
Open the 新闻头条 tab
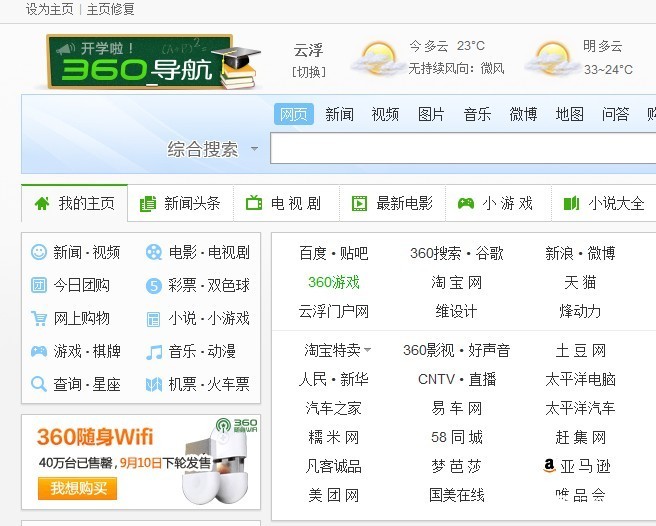180,204
